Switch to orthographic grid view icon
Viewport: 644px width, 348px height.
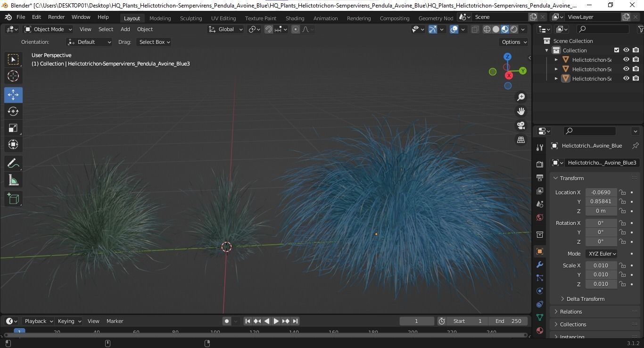point(521,140)
